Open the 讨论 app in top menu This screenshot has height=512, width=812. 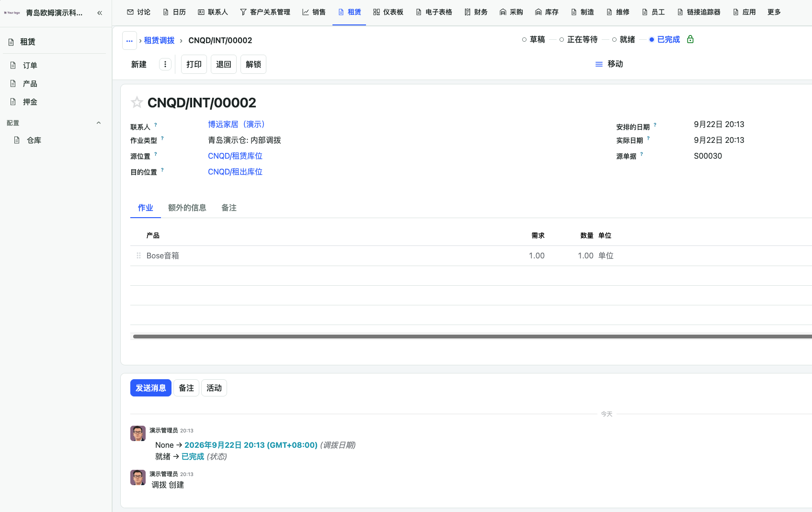[138, 12]
